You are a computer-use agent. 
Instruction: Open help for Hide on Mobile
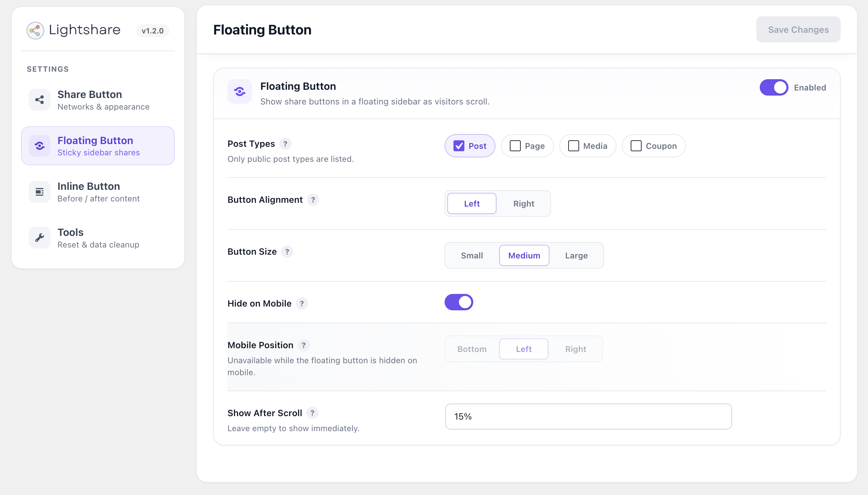[x=302, y=303]
